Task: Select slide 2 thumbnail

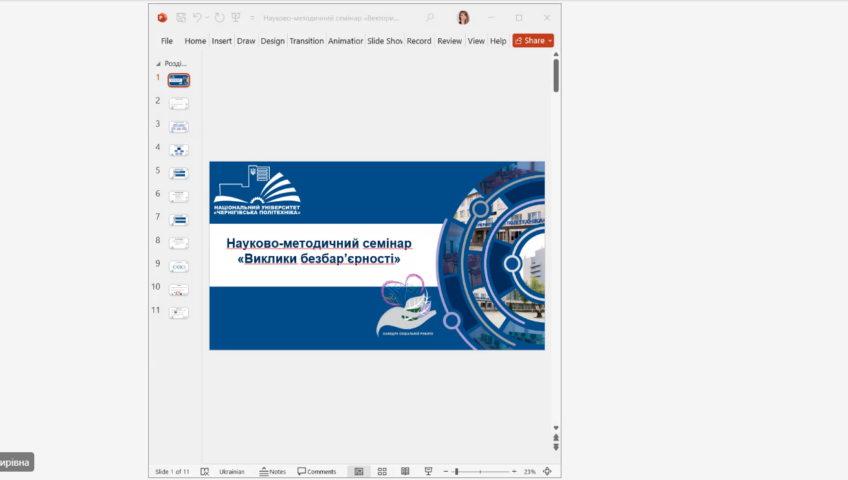Action: [x=178, y=103]
